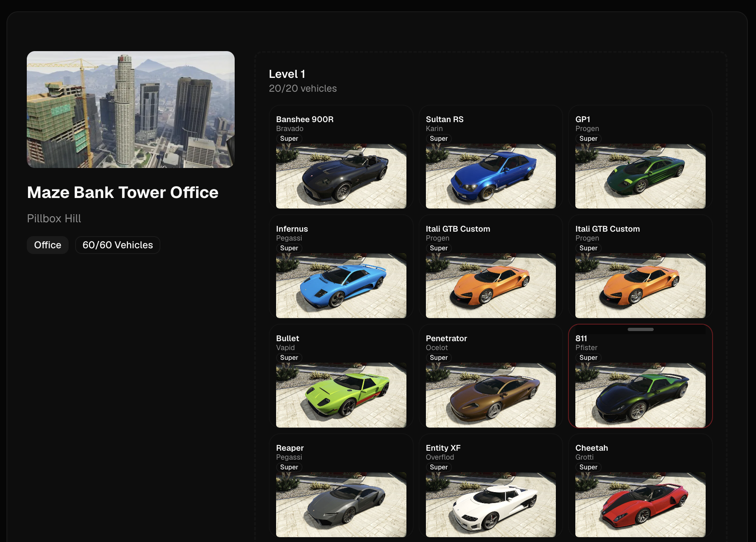
Task: Click the Level 1 heading
Action: click(x=287, y=74)
